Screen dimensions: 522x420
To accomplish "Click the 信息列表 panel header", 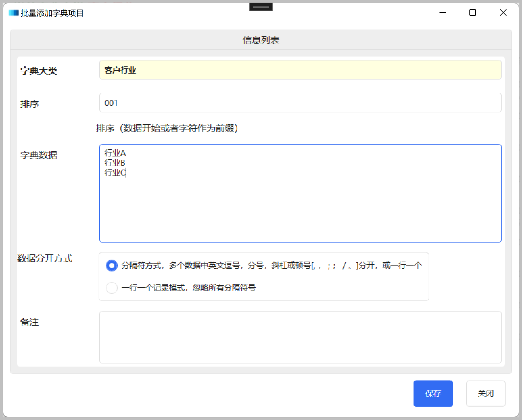I will 261,40.
